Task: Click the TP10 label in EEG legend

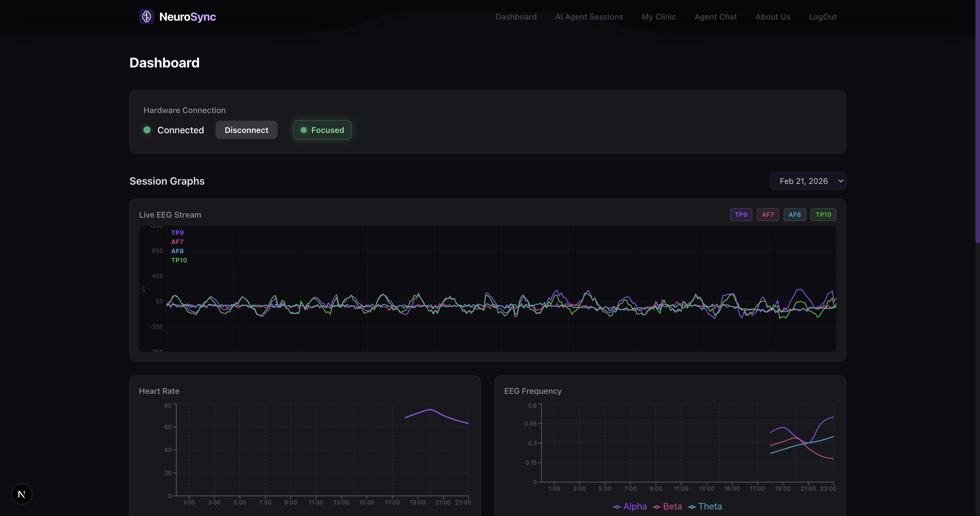Action: coord(179,260)
